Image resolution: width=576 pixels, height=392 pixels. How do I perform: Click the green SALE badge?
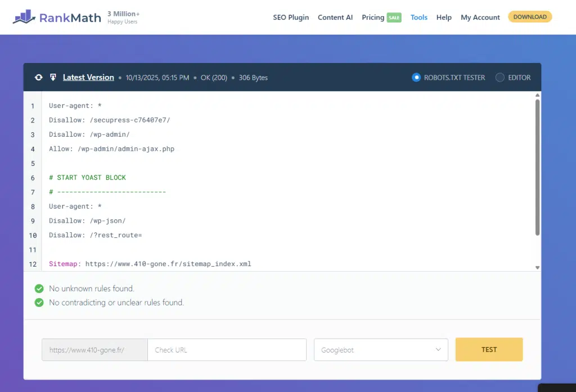point(394,17)
